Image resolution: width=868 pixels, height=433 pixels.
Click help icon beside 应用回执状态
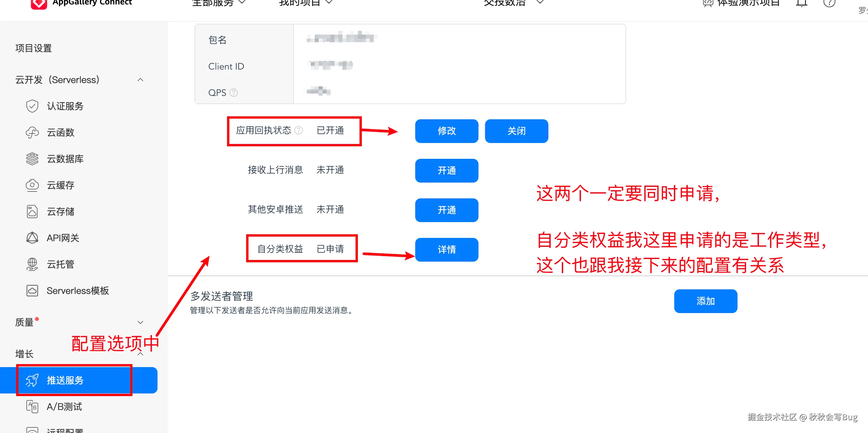299,130
